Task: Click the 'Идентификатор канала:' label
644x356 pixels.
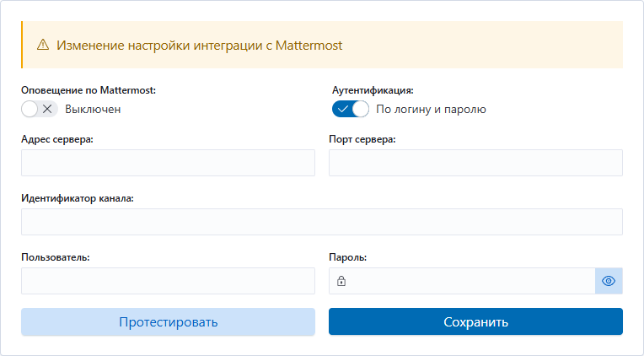Action: (78, 198)
